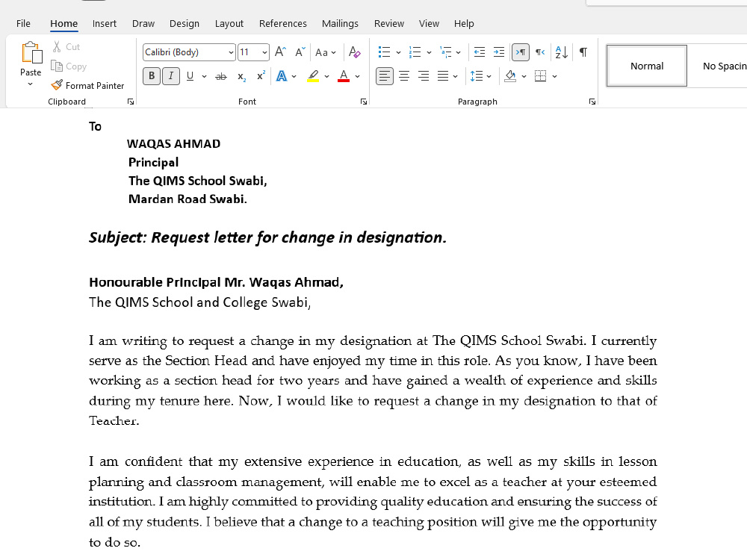Image resolution: width=747 pixels, height=560 pixels.
Task: Click the shading paint bucket icon
Action: [x=510, y=75]
